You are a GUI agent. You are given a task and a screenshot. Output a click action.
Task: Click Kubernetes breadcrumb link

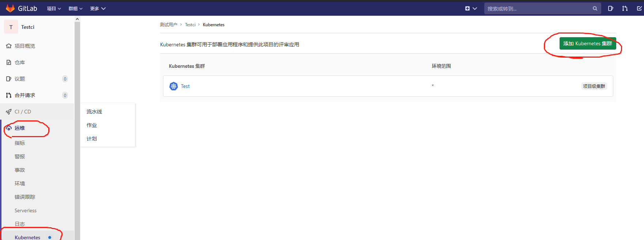tap(213, 25)
